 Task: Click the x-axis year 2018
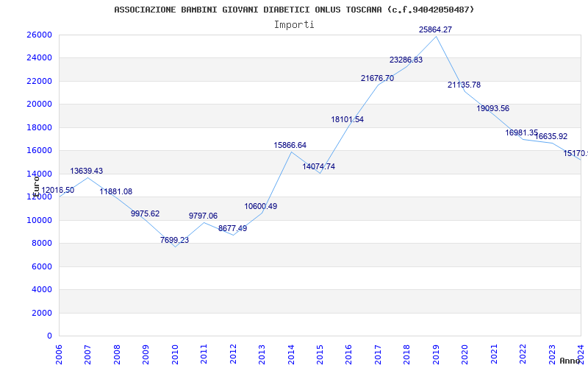click(407, 354)
